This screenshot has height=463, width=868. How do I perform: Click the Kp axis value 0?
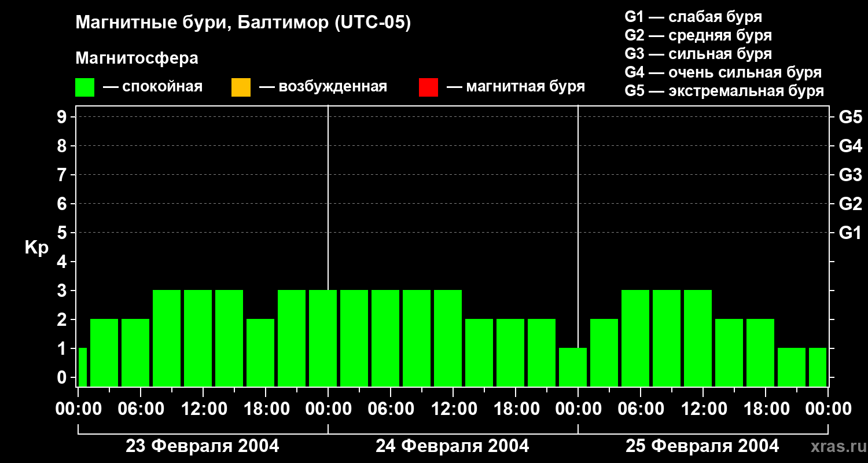coord(63,377)
